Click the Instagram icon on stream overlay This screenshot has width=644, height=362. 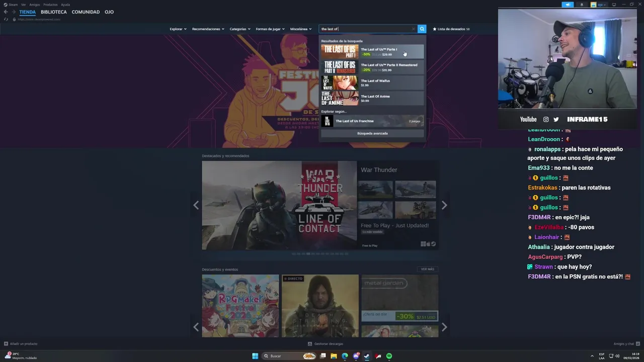coord(546,119)
